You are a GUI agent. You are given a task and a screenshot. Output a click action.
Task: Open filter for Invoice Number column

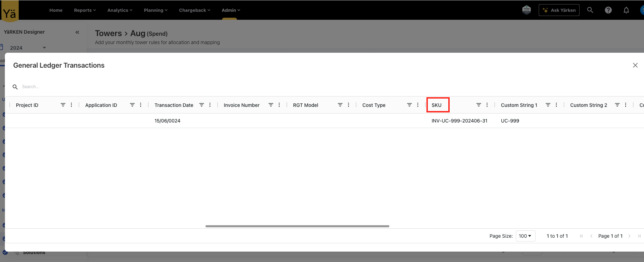(x=271, y=105)
